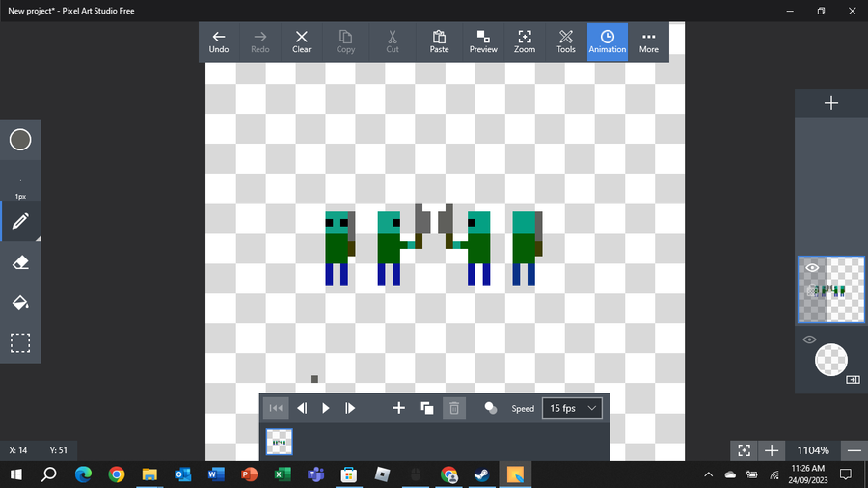Duplicate the current animation frame
The width and height of the screenshot is (868, 488).
coord(427,408)
